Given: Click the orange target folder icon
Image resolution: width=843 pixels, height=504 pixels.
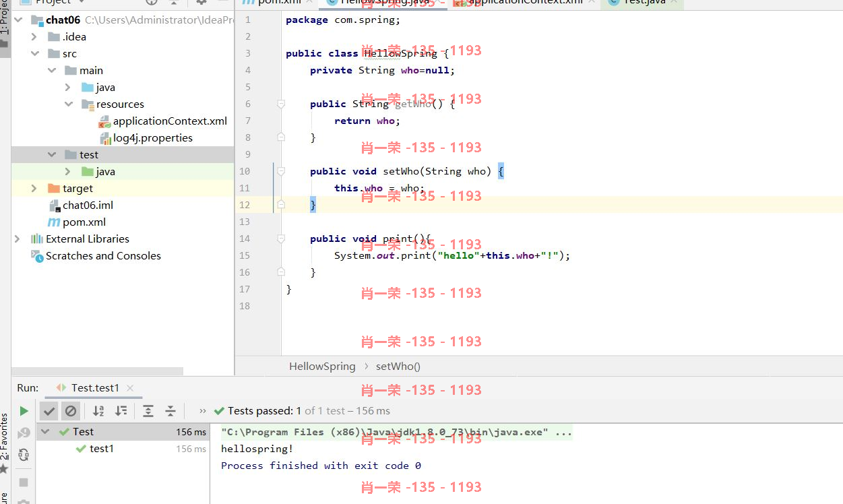Looking at the screenshot, I should (x=54, y=189).
